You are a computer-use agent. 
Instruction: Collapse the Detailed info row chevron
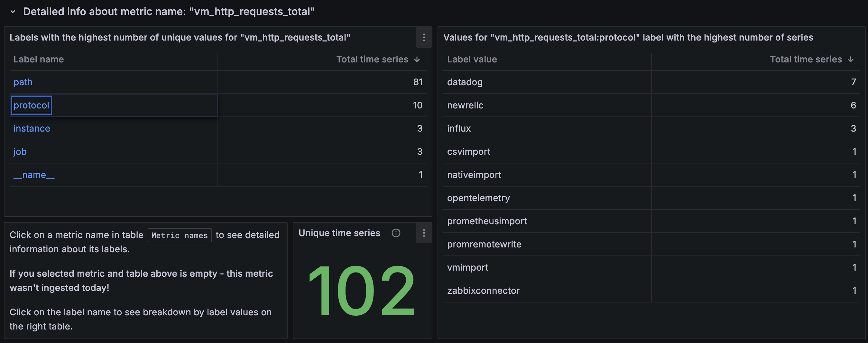point(13,12)
